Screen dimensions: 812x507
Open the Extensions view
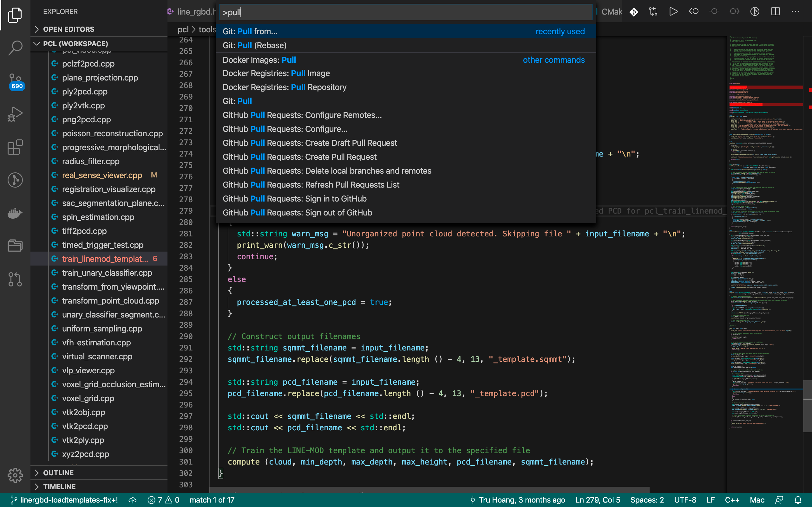coord(15,147)
